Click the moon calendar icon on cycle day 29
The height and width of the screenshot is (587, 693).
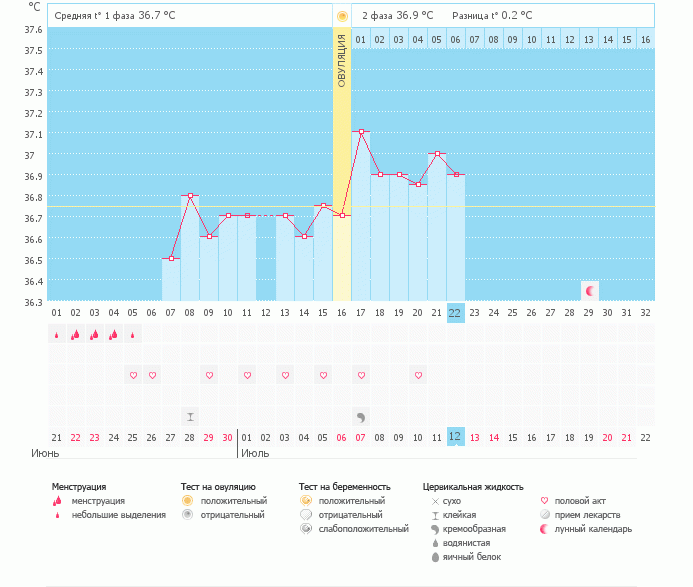[x=590, y=291]
